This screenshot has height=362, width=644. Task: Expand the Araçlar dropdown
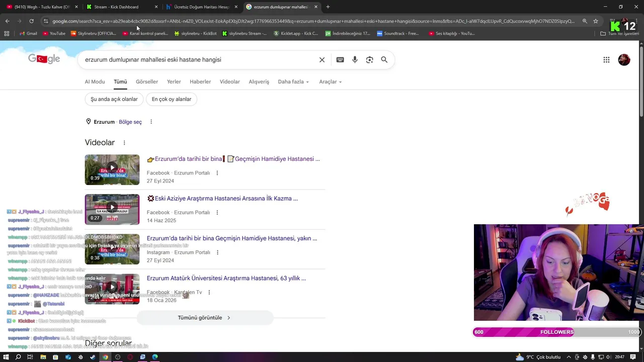[330, 82]
